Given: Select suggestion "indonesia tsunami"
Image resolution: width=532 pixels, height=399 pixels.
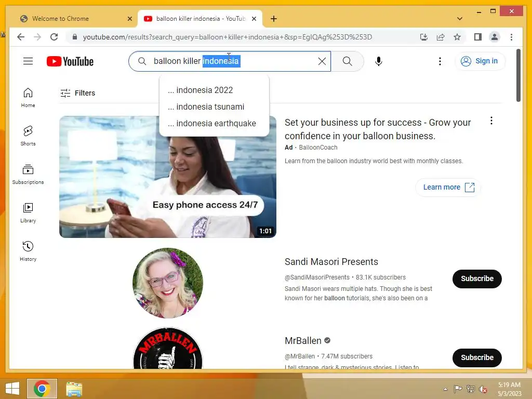Looking at the screenshot, I should pos(214,107).
